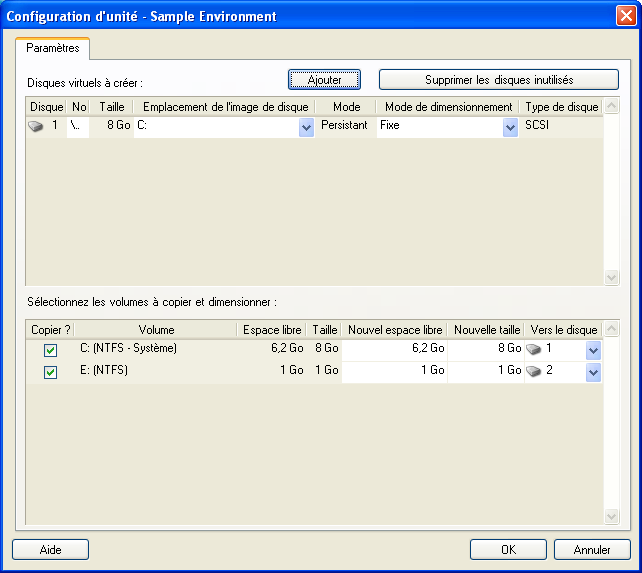Screen dimensions: 642x573
Task: Click the disk icon next to target disk 2
Action: point(533,371)
